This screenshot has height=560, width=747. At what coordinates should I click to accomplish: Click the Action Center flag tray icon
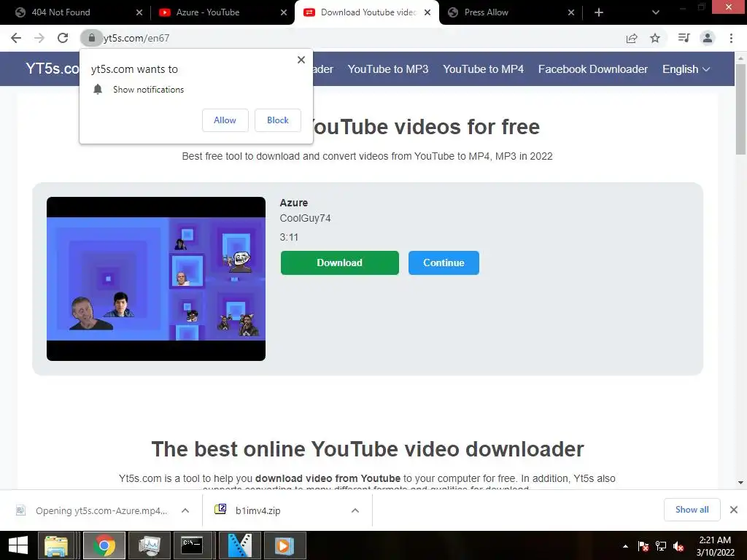(643, 546)
